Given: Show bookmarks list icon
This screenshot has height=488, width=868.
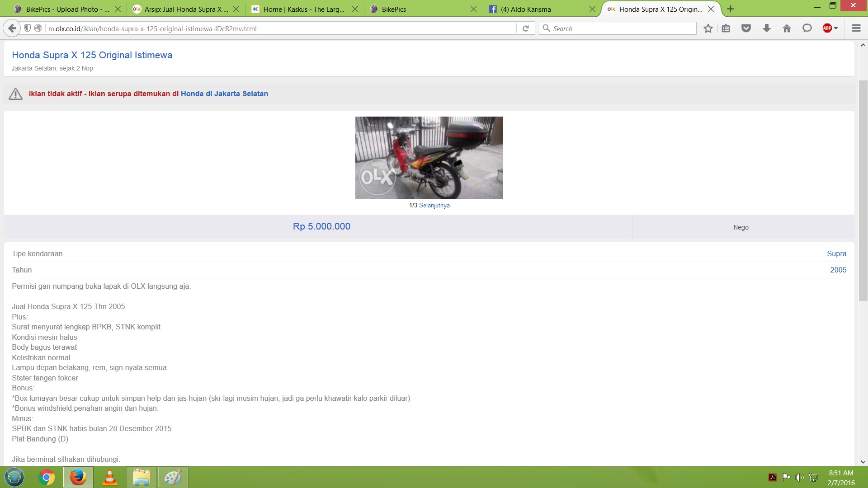Looking at the screenshot, I should pos(726,28).
